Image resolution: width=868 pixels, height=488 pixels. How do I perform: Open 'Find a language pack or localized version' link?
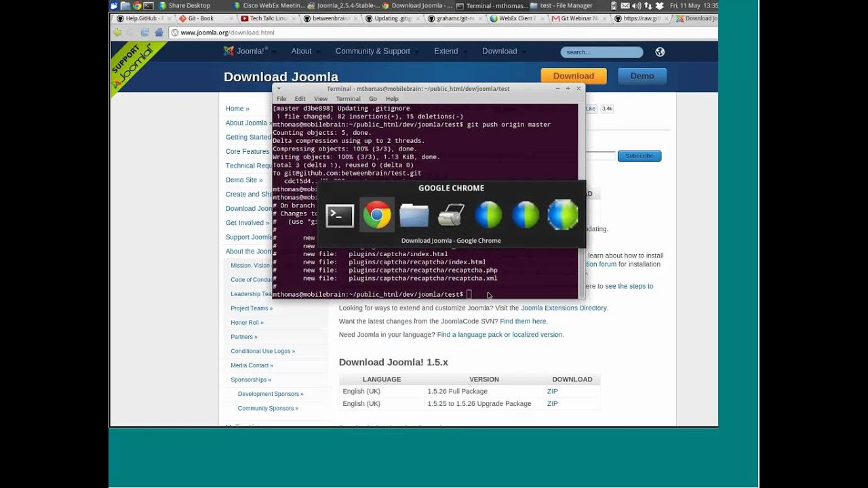click(x=500, y=335)
